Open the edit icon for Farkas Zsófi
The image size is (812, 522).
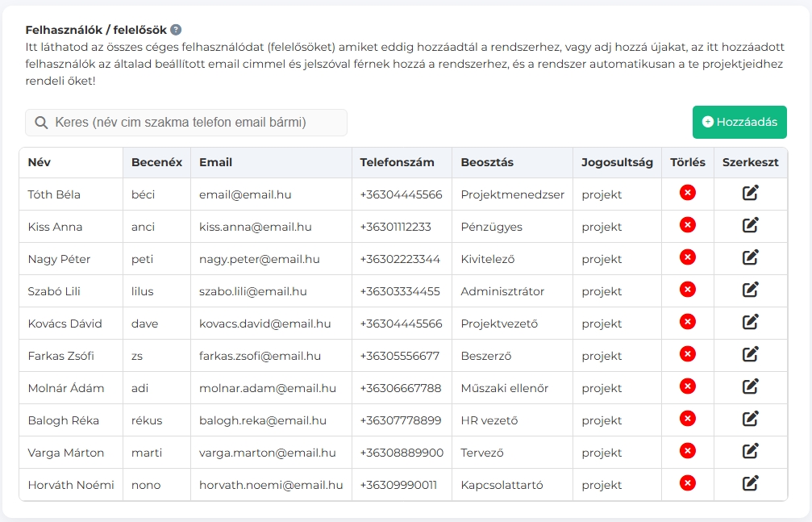coord(751,354)
